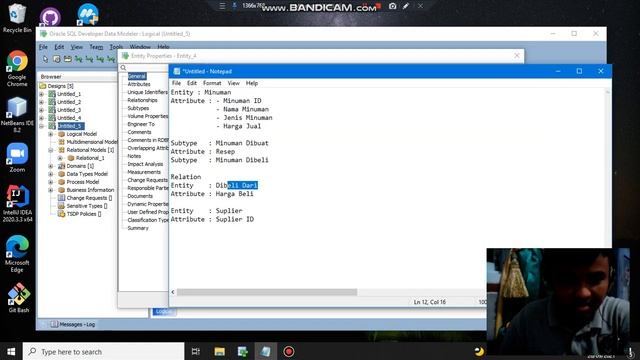
Task: Expand the Process Model node
Action: tap(51, 182)
